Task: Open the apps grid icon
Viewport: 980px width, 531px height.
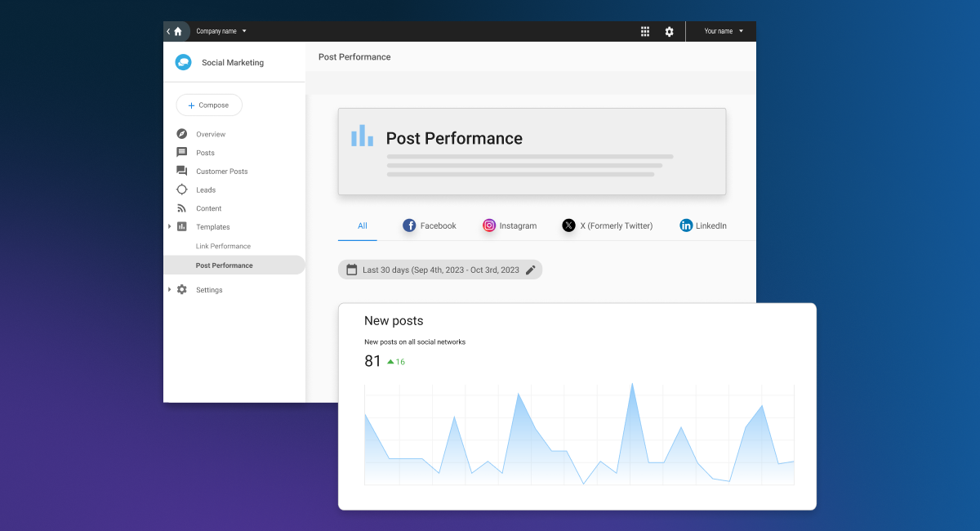Action: coord(645,31)
